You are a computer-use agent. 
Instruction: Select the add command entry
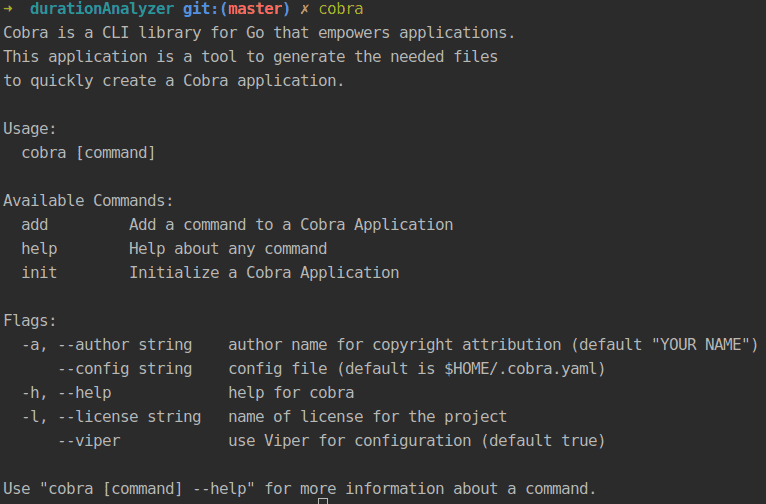(x=35, y=225)
